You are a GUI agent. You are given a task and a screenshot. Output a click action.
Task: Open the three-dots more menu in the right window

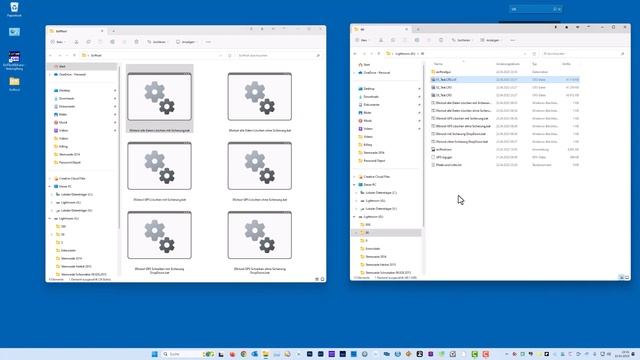pyautogui.click(x=513, y=40)
